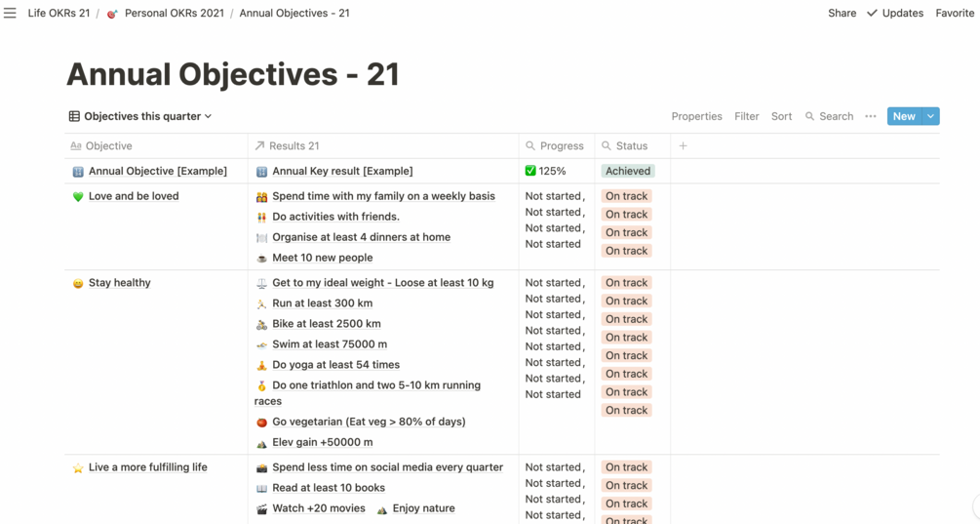Expand the New button dropdown arrow
This screenshot has height=524, width=980.
click(x=931, y=116)
